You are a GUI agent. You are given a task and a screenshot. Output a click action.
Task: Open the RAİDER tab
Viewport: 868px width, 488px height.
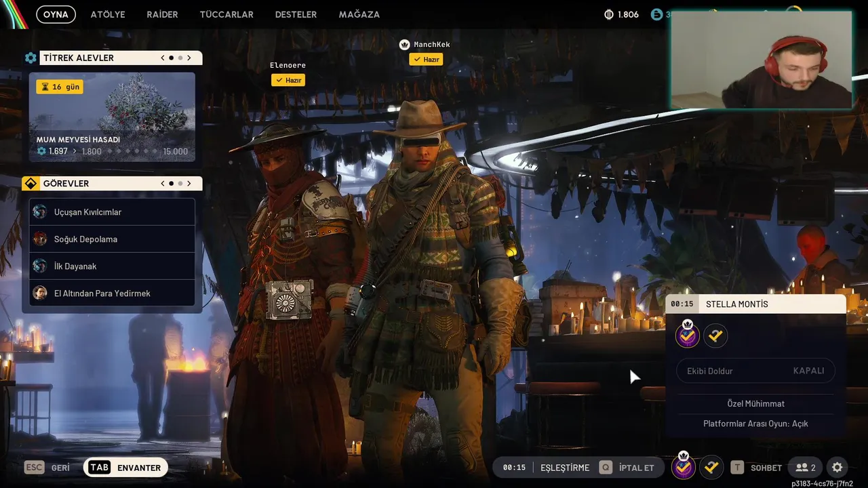click(162, 14)
